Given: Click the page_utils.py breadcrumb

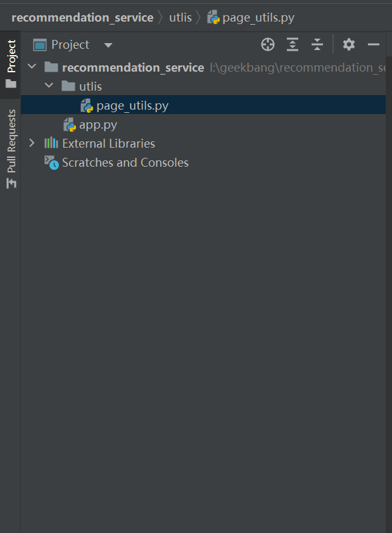Looking at the screenshot, I should coord(258,17).
